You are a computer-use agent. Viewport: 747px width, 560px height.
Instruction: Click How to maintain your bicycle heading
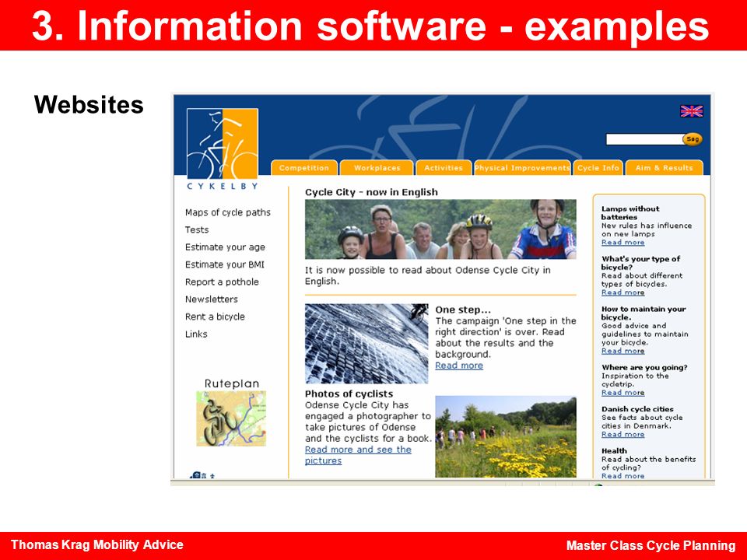click(x=644, y=313)
